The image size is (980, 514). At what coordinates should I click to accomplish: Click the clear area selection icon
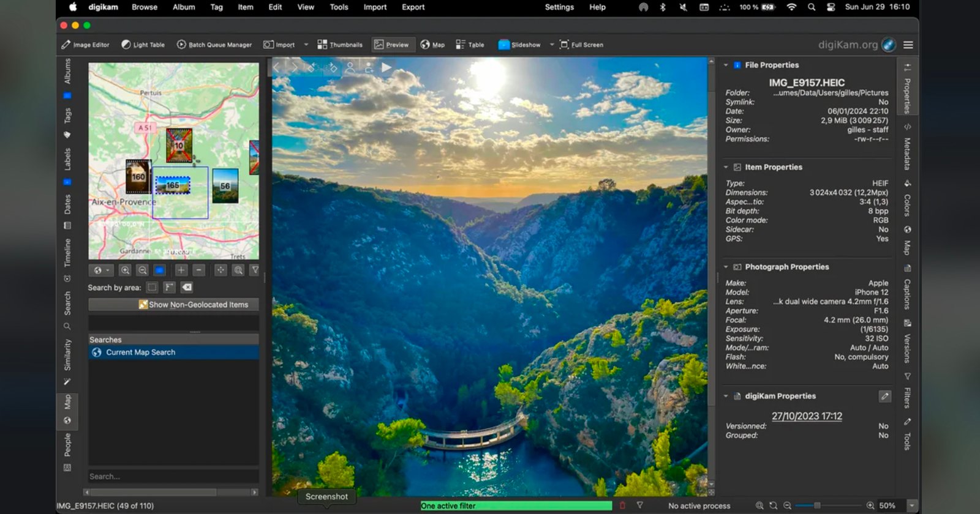(187, 288)
